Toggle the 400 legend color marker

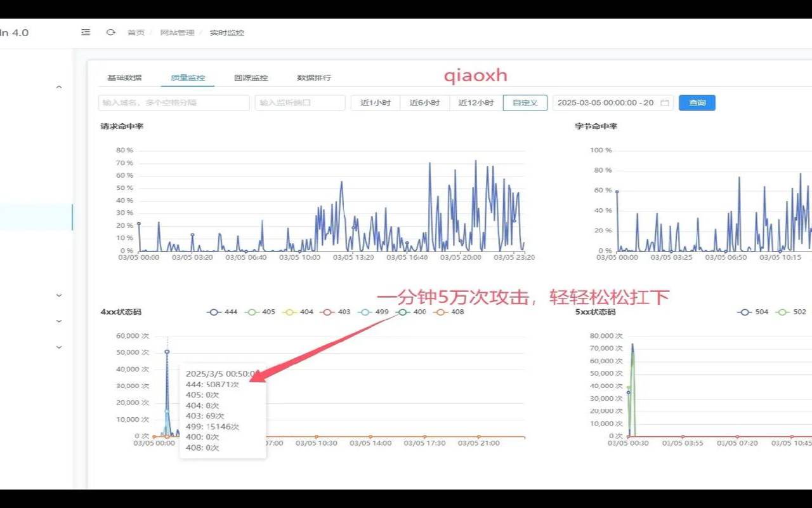pos(403,312)
